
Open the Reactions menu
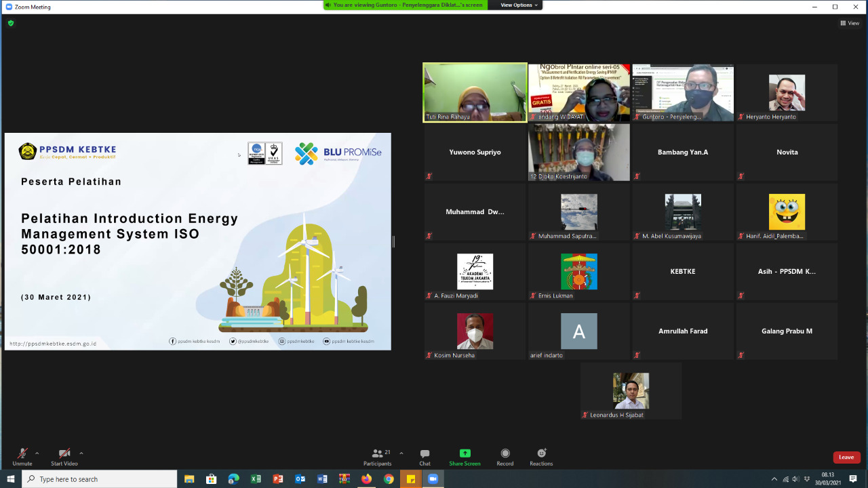click(541, 456)
